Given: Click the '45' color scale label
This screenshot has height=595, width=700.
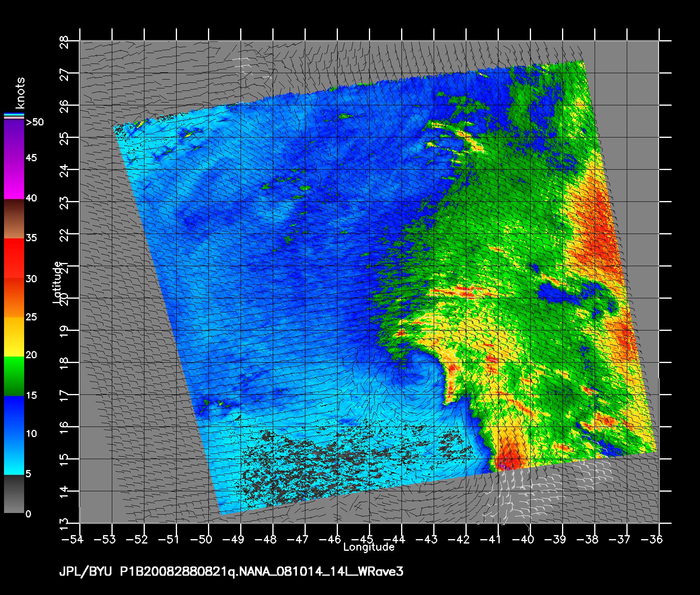Looking at the screenshot, I should point(31,158).
